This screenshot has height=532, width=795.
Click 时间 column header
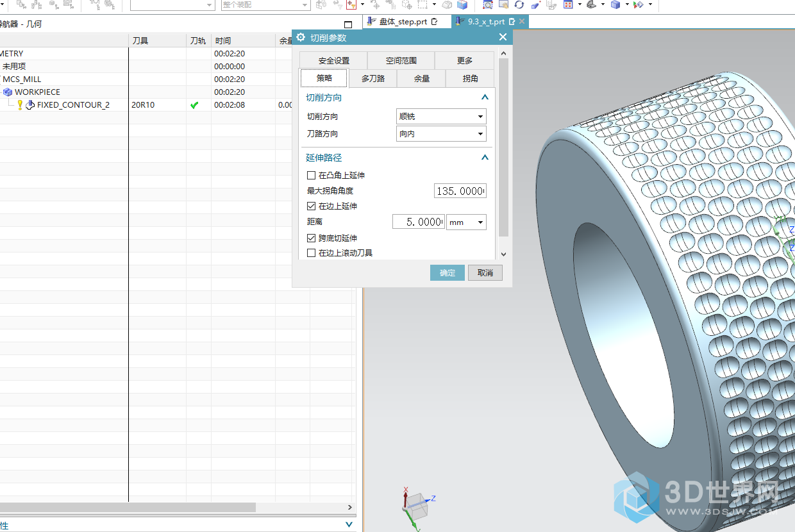tap(244, 41)
